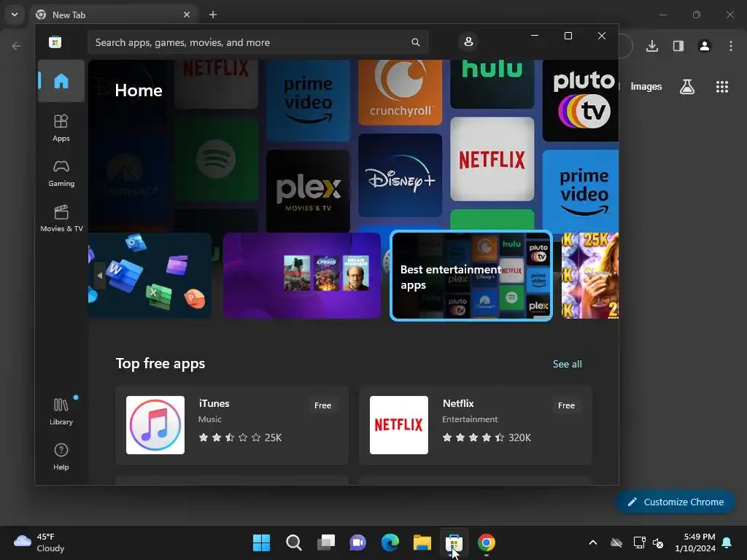Open Task View on taskbar
The width and height of the screenshot is (747, 560).
point(326,542)
